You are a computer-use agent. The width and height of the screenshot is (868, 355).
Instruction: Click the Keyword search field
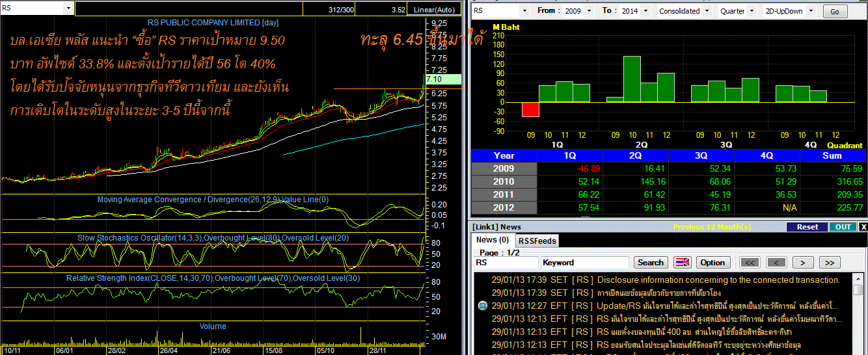tap(585, 263)
